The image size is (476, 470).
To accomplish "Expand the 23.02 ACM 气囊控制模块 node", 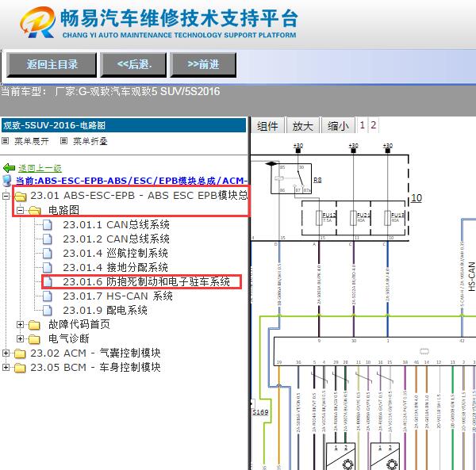I will click(6, 353).
